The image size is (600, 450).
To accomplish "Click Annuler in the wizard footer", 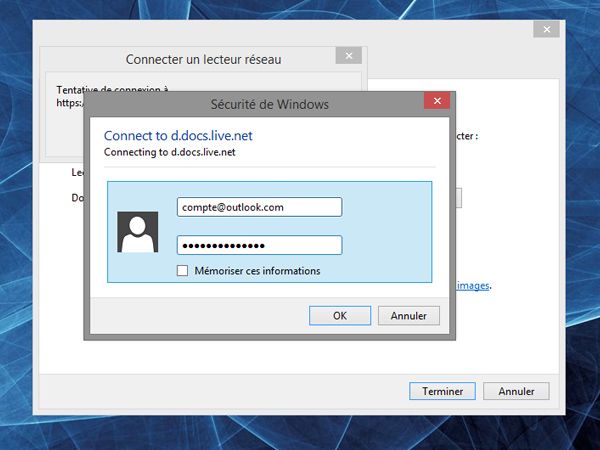I will click(x=516, y=391).
